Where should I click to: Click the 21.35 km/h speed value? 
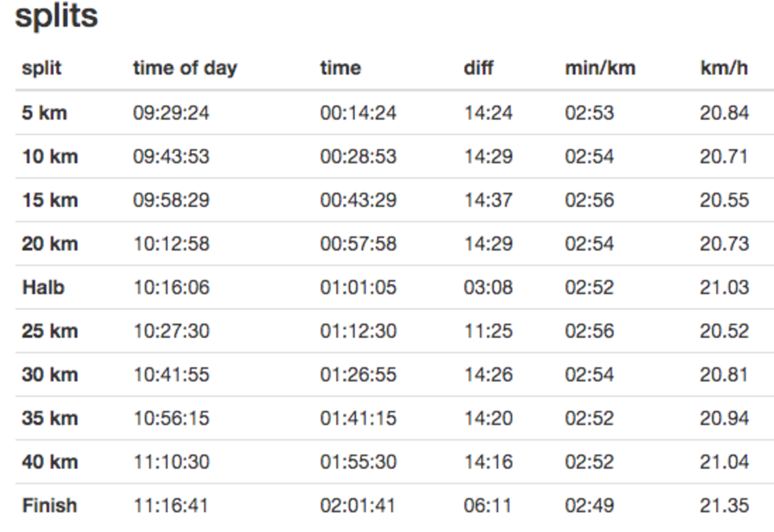click(x=724, y=505)
